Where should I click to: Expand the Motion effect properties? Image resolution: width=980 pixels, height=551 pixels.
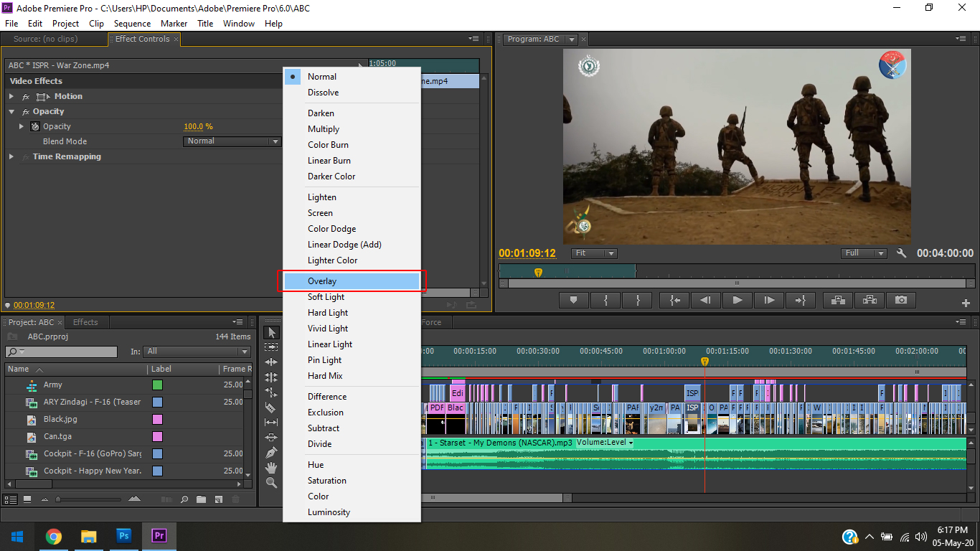coord(11,96)
